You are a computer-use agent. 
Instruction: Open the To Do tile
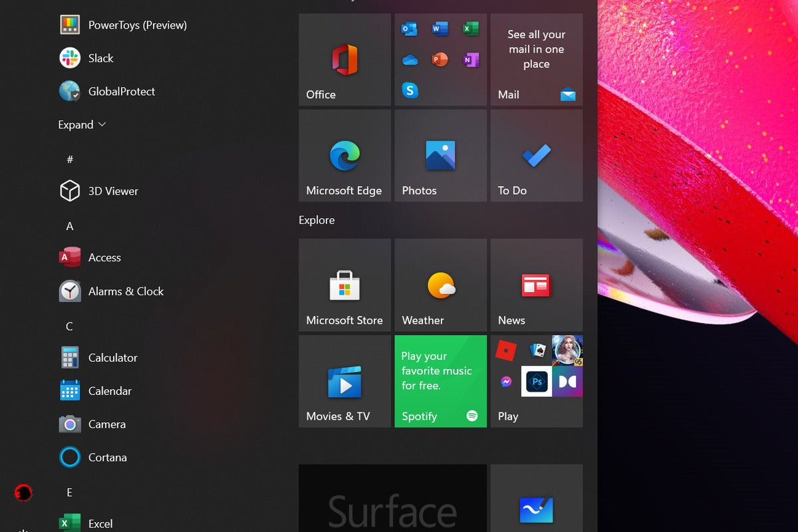pyautogui.click(x=536, y=156)
